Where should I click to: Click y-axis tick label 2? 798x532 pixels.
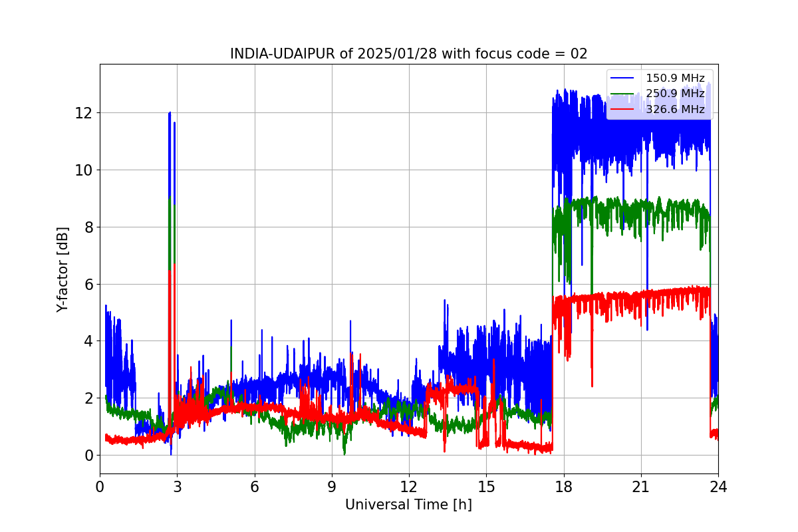88,398
